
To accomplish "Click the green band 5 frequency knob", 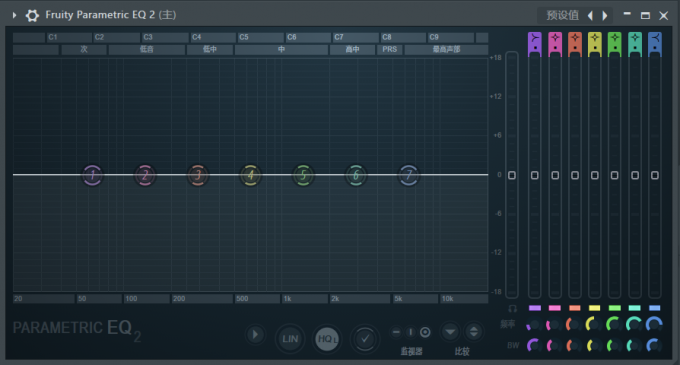I will 614,324.
